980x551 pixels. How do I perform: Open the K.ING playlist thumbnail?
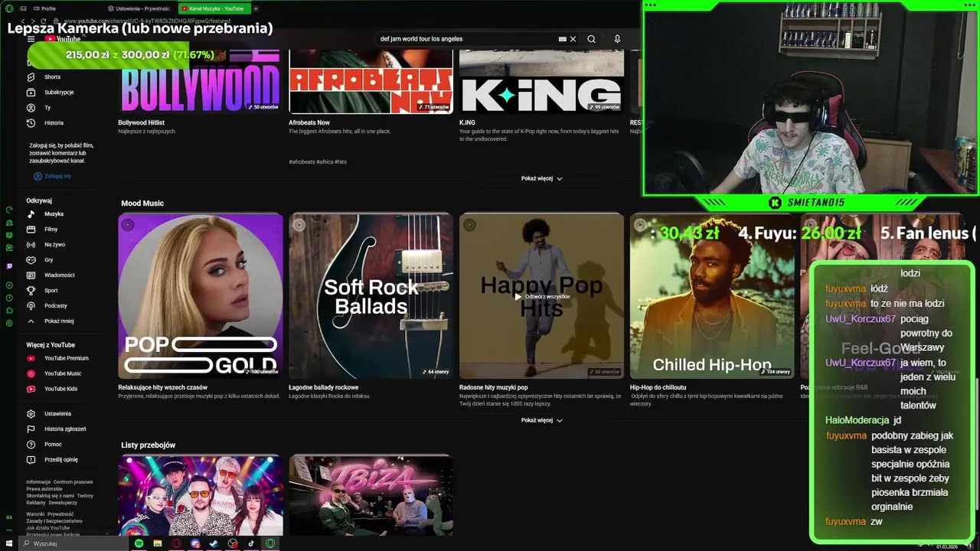542,82
